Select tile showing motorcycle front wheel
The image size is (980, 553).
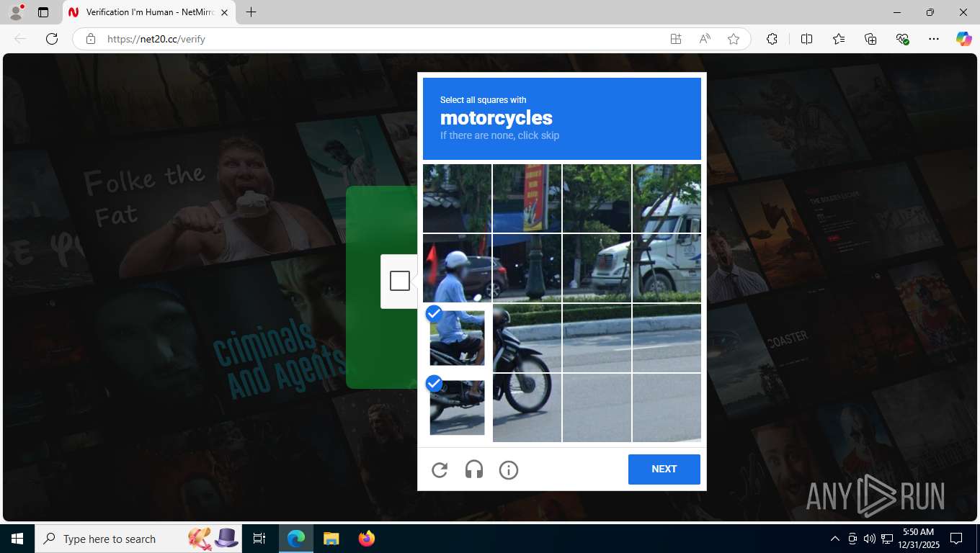tap(527, 408)
